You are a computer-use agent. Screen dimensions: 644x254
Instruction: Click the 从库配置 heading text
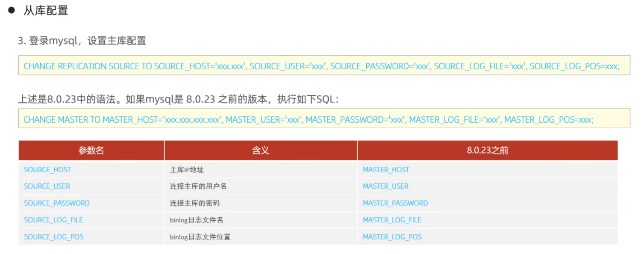[46, 11]
